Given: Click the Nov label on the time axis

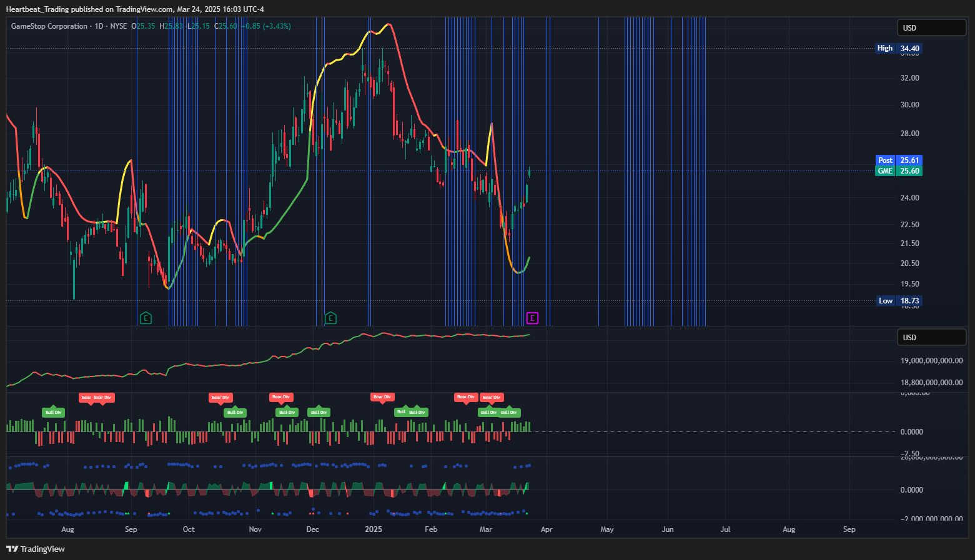Looking at the screenshot, I should point(255,529).
